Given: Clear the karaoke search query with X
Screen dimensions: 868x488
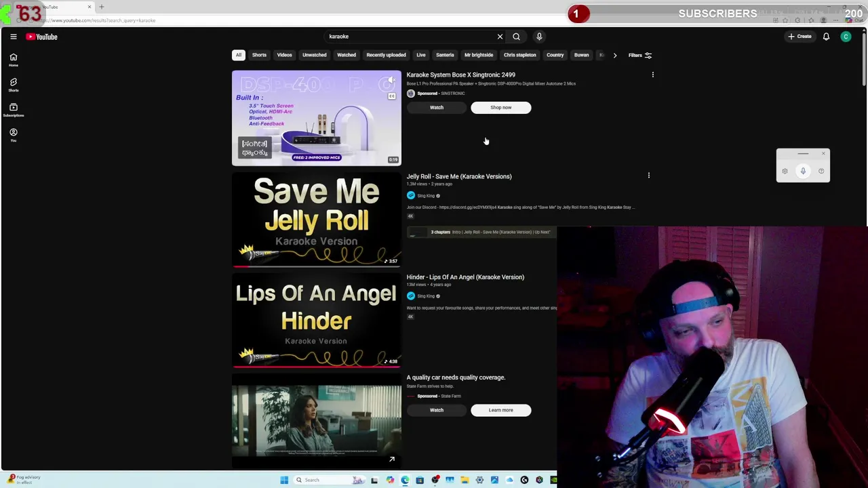Looking at the screenshot, I should click(500, 37).
